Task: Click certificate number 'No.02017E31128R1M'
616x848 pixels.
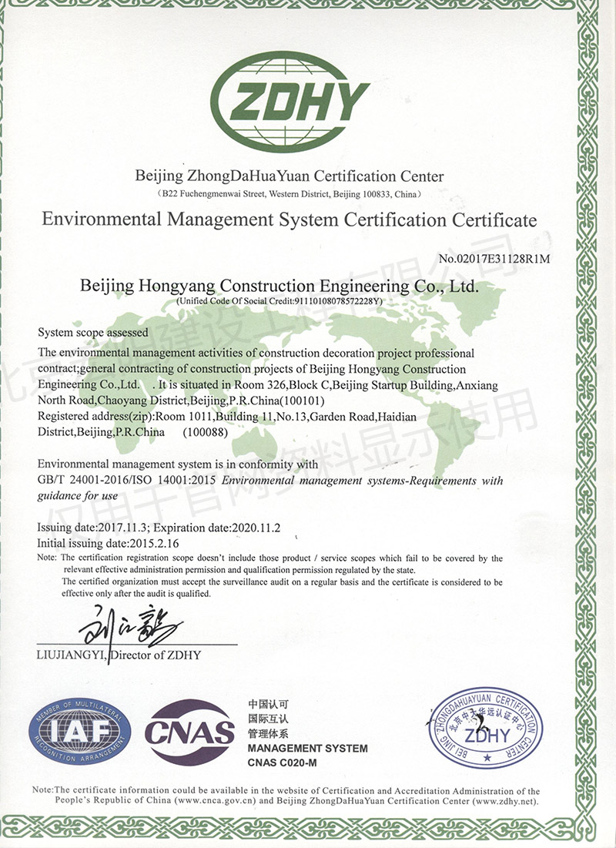Action: coord(494,259)
